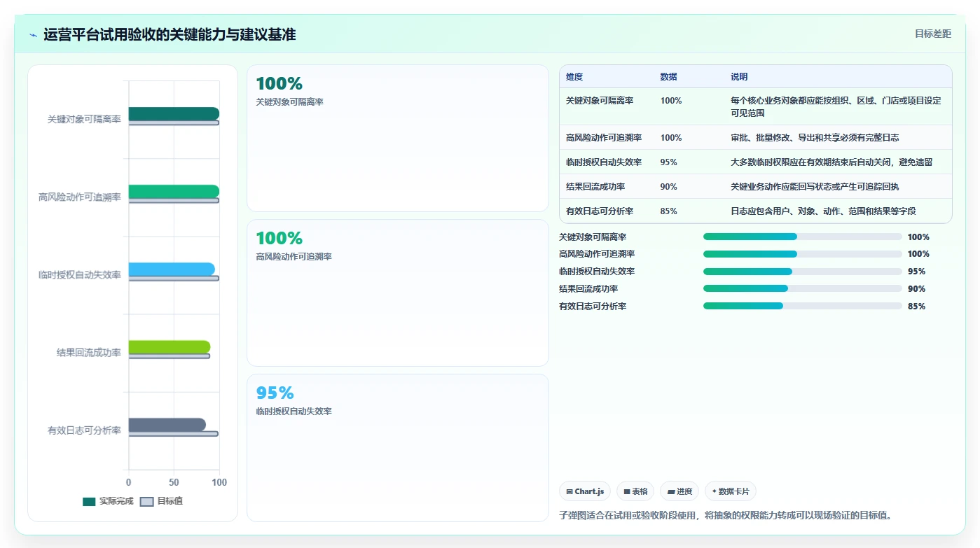The height and width of the screenshot is (548, 980).
Task: Open the 95% 临时授权自动失效率 data card
Action: pos(398,447)
